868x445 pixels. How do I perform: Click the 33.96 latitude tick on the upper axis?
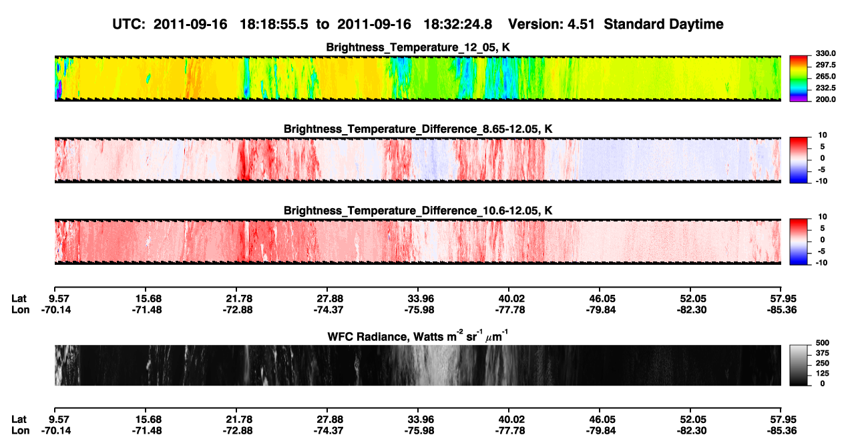pos(418,299)
